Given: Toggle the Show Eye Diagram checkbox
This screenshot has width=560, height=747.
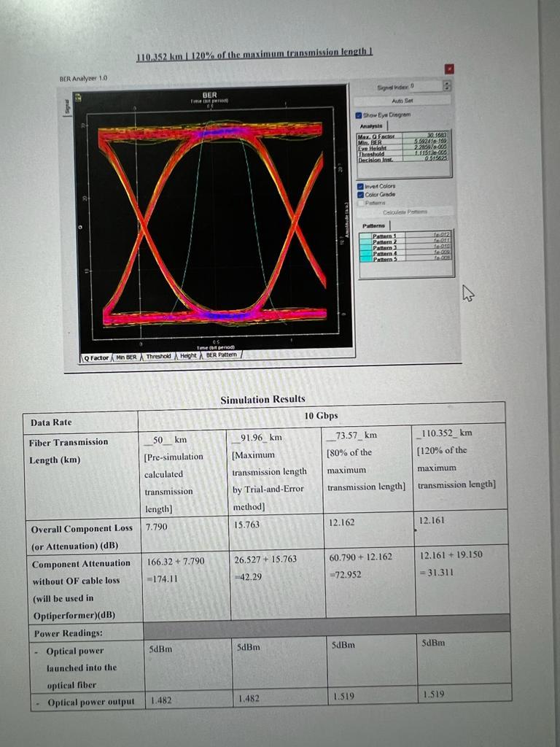Looking at the screenshot, I should point(359,115).
